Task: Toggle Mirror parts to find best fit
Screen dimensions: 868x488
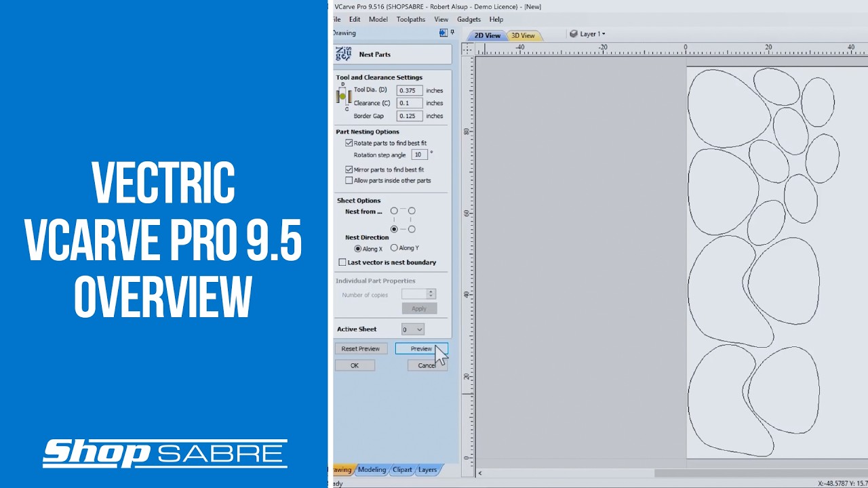Action: pyautogui.click(x=349, y=169)
